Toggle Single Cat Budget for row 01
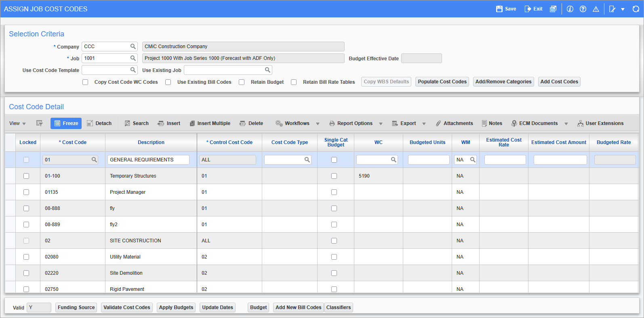This screenshot has width=644, height=318. [334, 160]
